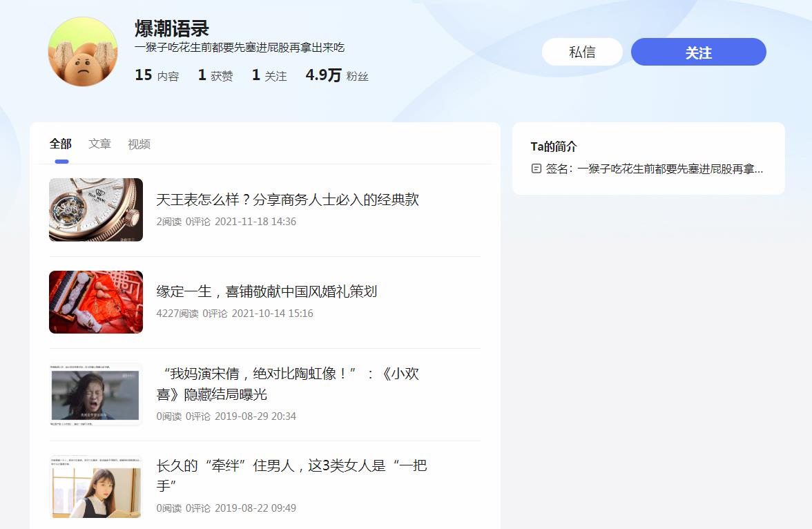This screenshot has height=529, width=812.
Task: Switch to the 文章 tab
Action: click(99, 144)
